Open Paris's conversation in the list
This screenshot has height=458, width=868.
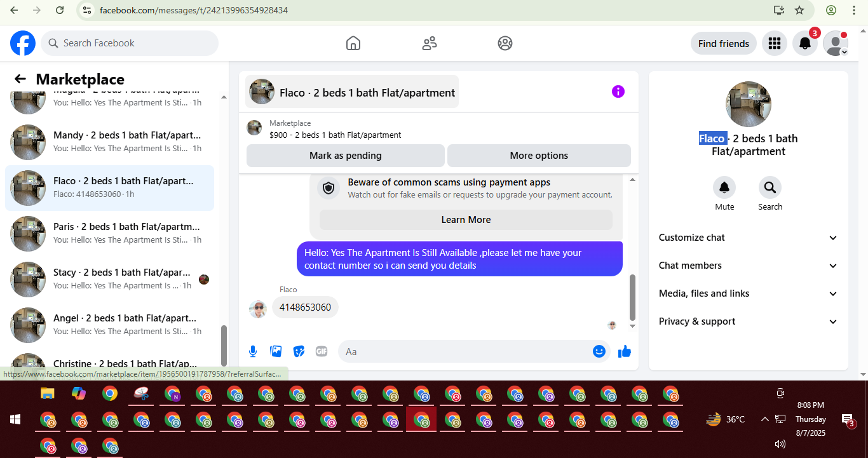[x=109, y=234]
